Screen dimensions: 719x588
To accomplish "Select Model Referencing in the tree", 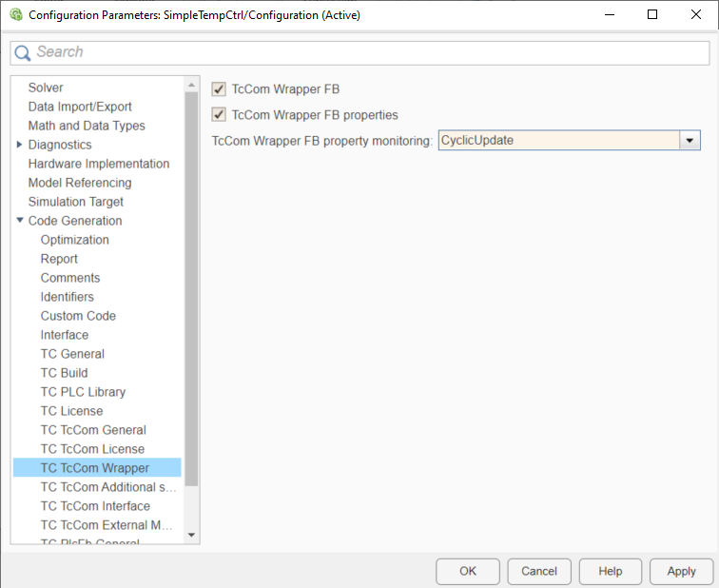I will tap(80, 183).
